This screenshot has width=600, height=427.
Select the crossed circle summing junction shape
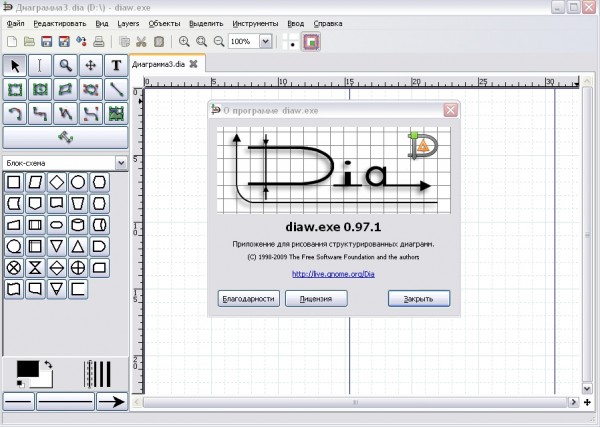pyautogui.click(x=14, y=268)
